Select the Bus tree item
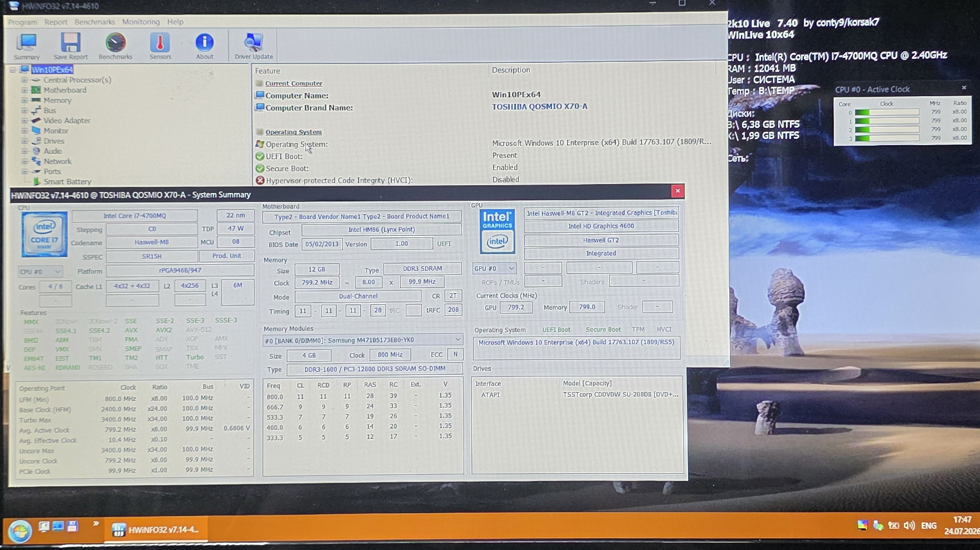This screenshot has width=980, height=550. [50, 111]
